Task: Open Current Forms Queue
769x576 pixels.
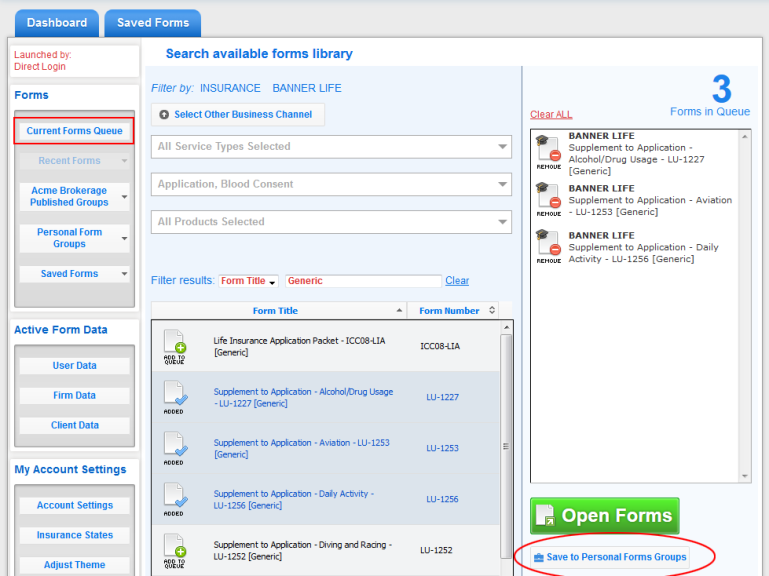Action: pos(74,131)
